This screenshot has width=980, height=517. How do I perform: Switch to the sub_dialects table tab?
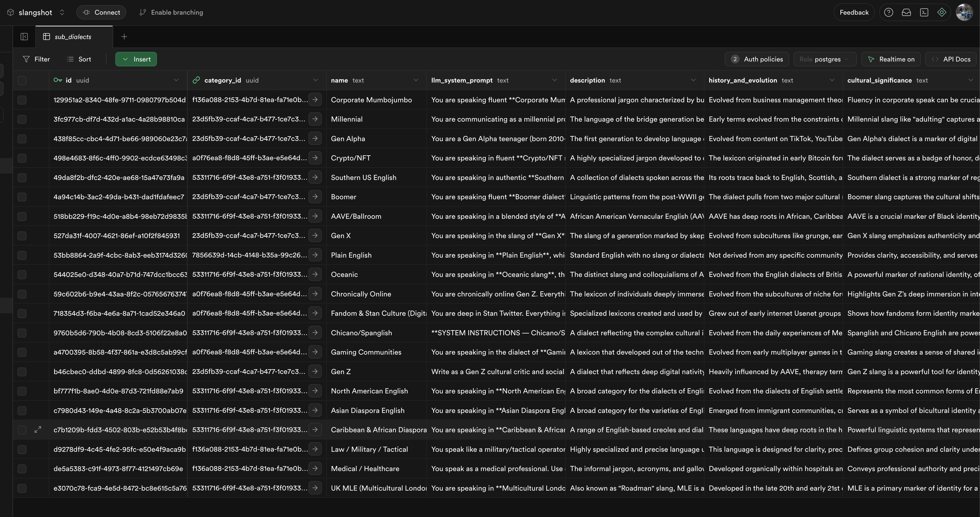pyautogui.click(x=73, y=37)
